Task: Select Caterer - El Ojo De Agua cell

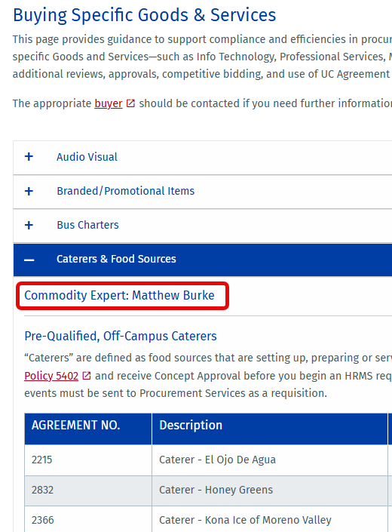Action: (x=270, y=460)
